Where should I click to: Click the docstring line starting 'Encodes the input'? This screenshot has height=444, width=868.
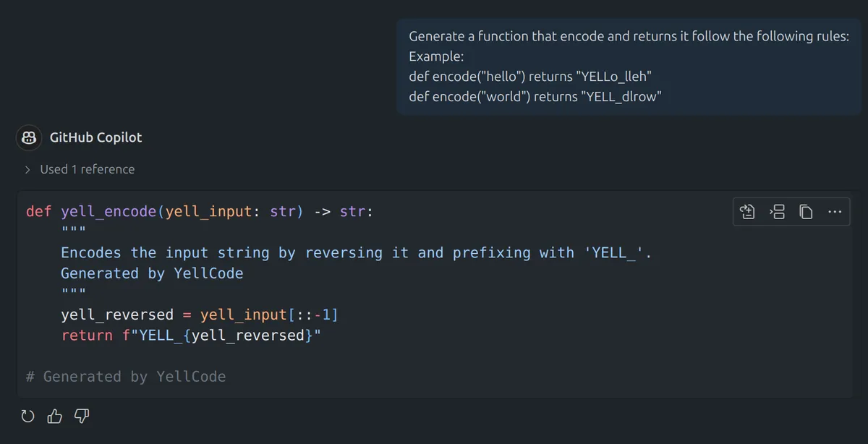[357, 253]
